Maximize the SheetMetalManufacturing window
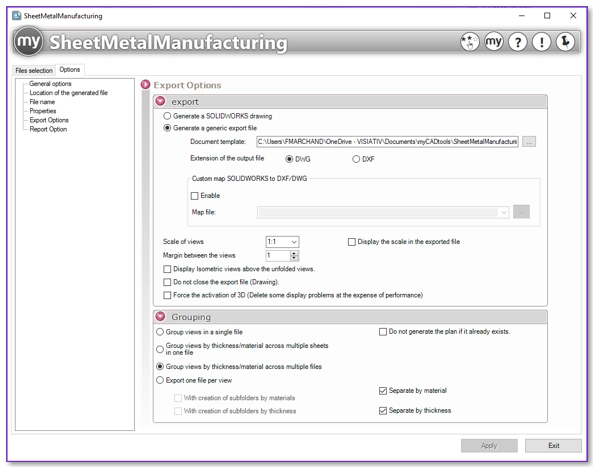Screen dimensions: 593x467 coord(547,16)
